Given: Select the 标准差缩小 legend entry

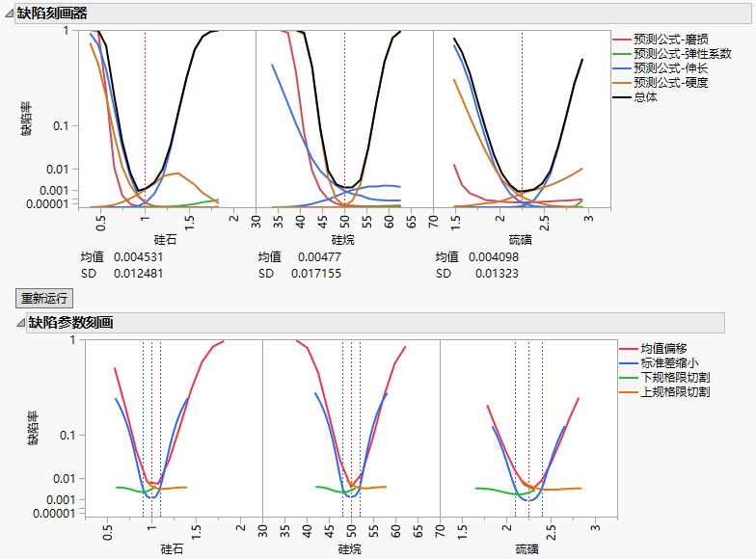Looking at the screenshot, I should pos(669,362).
